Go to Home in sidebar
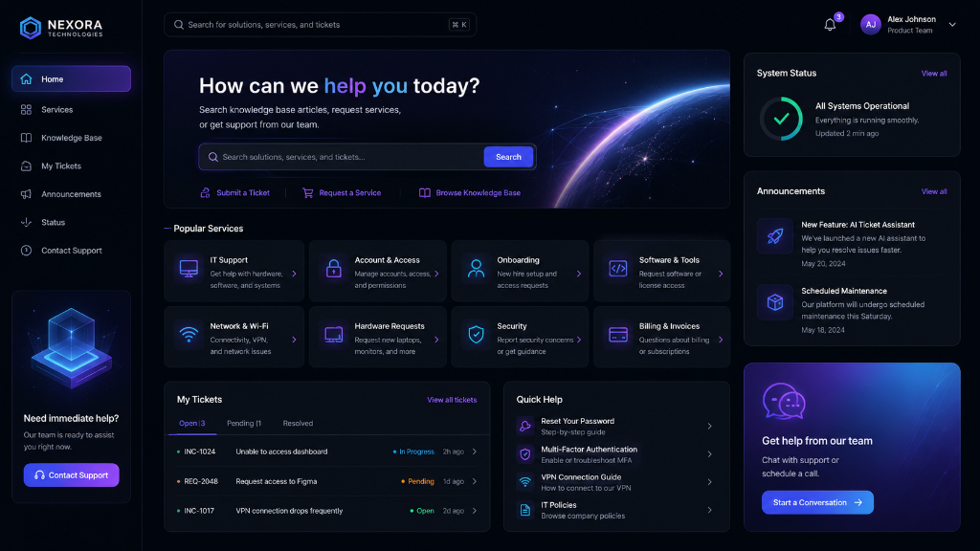 (x=71, y=78)
